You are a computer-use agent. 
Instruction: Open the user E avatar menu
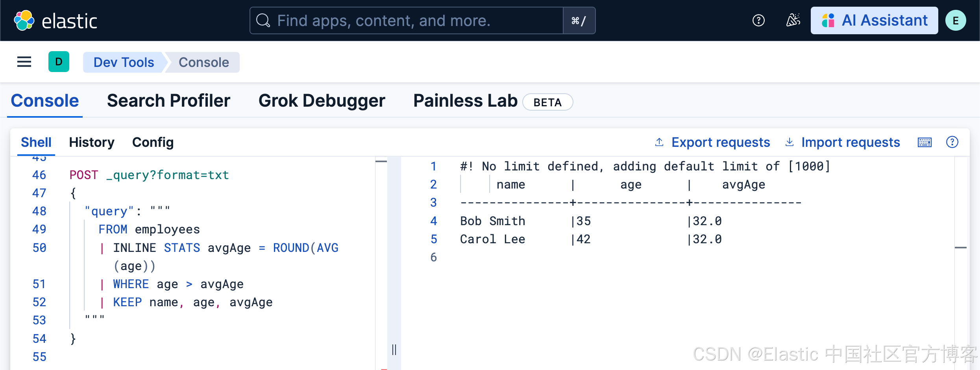tap(956, 20)
